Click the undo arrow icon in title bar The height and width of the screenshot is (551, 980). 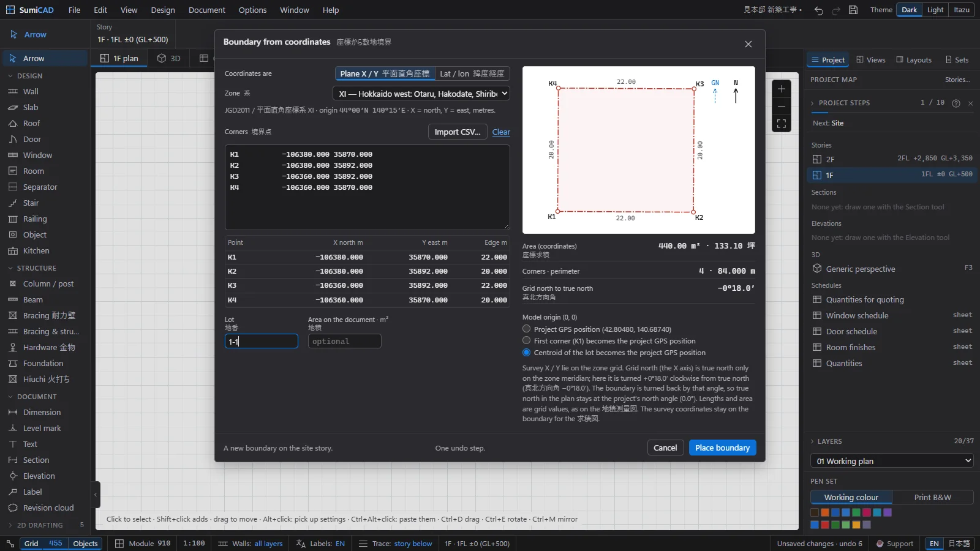click(819, 10)
